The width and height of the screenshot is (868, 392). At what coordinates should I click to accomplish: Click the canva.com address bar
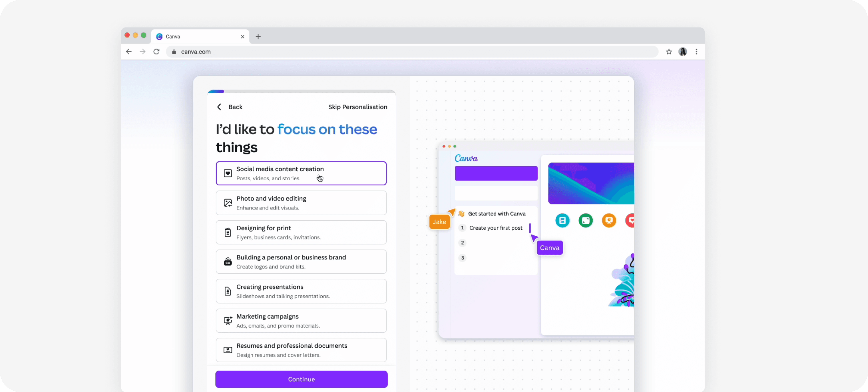coord(412,51)
